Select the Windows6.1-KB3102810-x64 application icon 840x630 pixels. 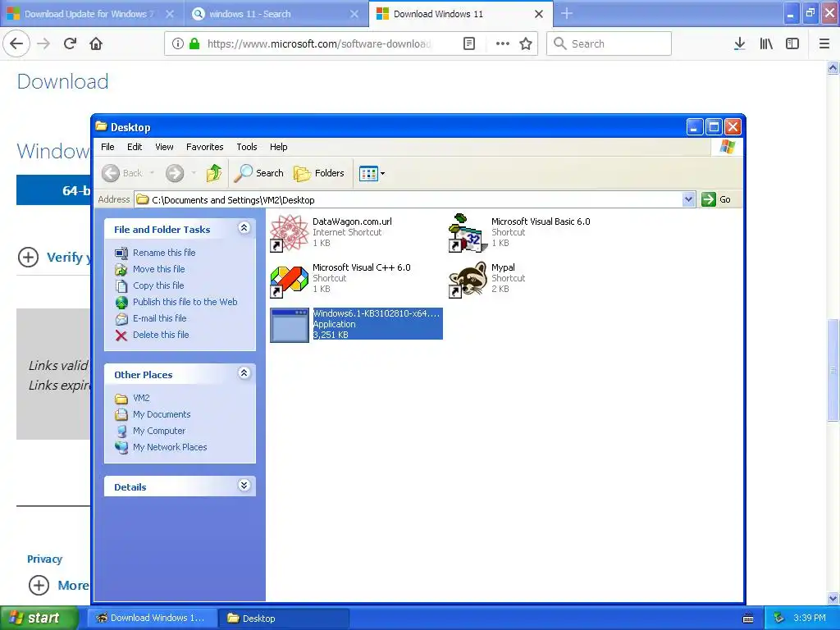290,325
